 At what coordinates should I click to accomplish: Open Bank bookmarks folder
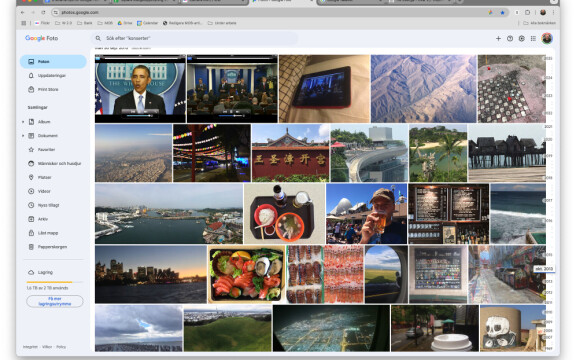point(85,23)
